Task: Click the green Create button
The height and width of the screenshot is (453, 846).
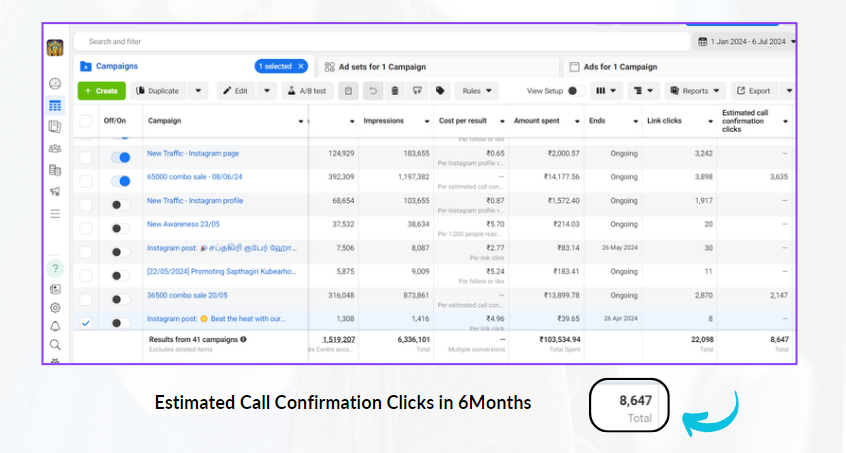Action: tap(101, 91)
